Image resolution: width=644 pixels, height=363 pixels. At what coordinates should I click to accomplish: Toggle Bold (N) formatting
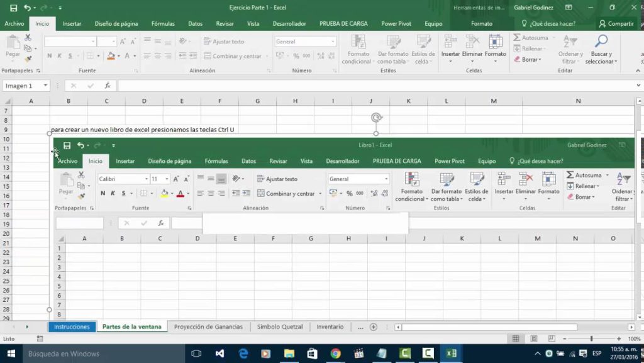pos(49,56)
